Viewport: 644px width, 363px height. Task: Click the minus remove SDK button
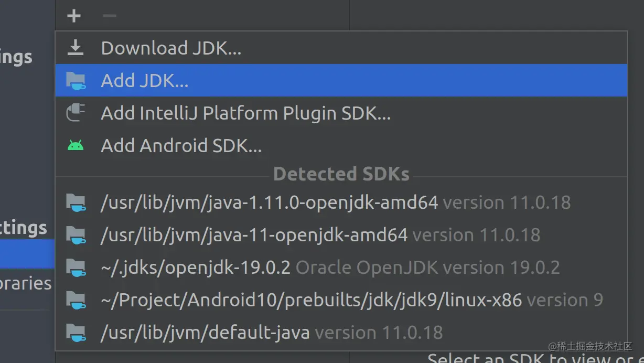click(x=109, y=16)
